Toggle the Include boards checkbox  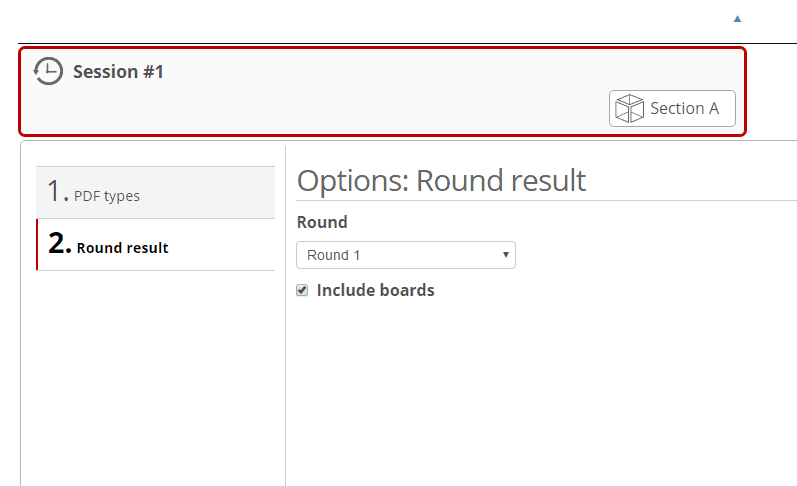(303, 290)
